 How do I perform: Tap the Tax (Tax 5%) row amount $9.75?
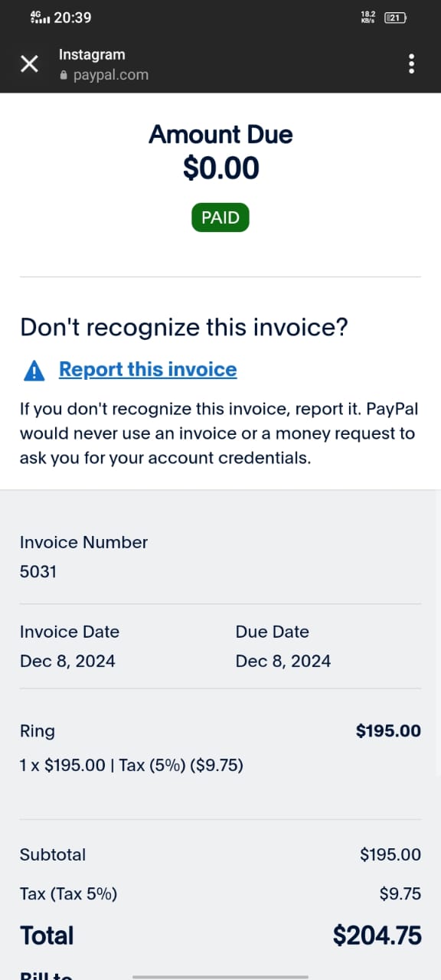pos(400,893)
